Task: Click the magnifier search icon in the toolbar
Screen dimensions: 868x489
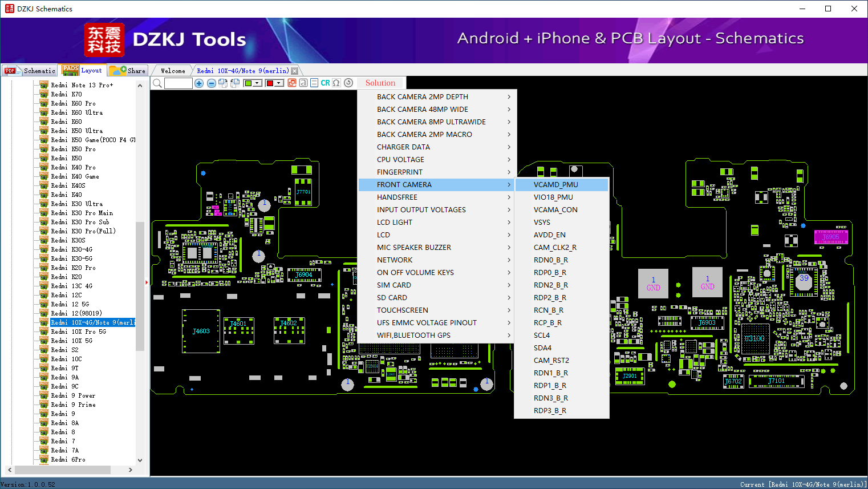Action: point(157,83)
